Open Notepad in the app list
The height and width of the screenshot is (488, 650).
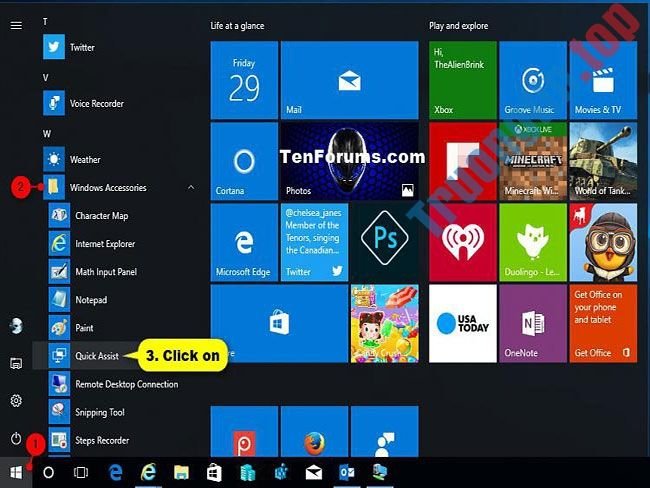[x=90, y=300]
